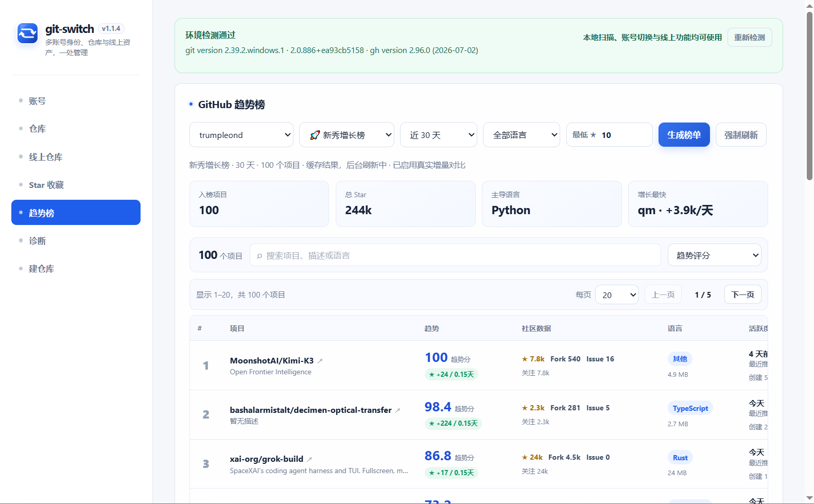This screenshot has height=504, width=814.
Task: Click the 其他 language tag
Action: click(680, 359)
